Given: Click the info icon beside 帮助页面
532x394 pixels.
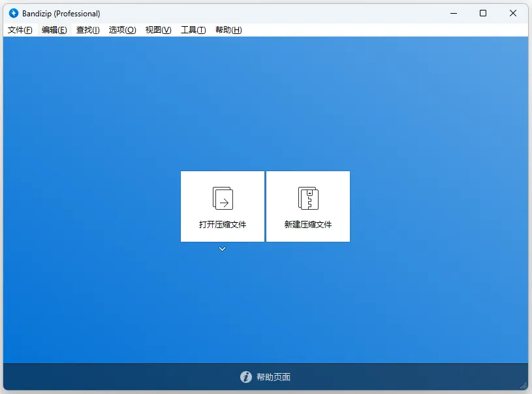Looking at the screenshot, I should coord(246,377).
